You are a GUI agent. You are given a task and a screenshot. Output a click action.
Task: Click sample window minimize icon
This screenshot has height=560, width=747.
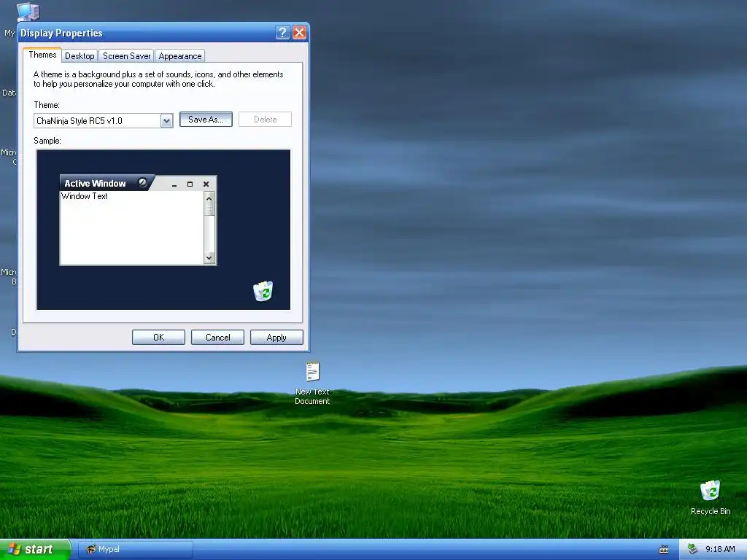tap(174, 184)
